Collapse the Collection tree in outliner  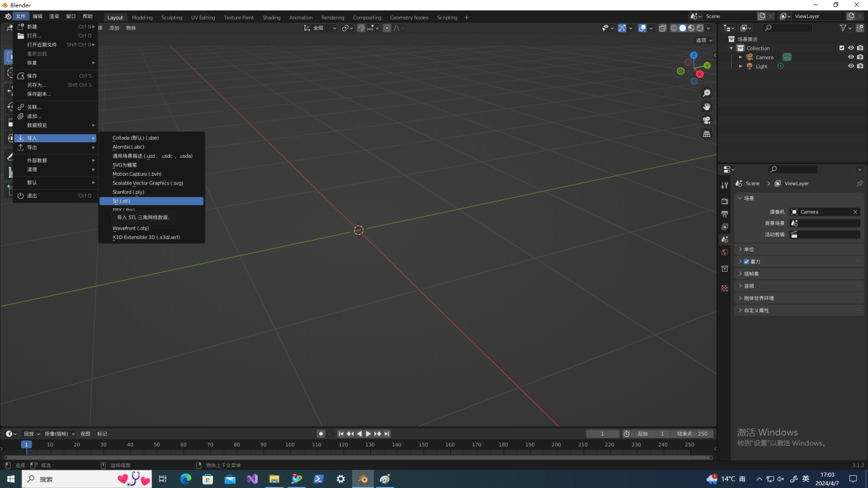click(731, 48)
